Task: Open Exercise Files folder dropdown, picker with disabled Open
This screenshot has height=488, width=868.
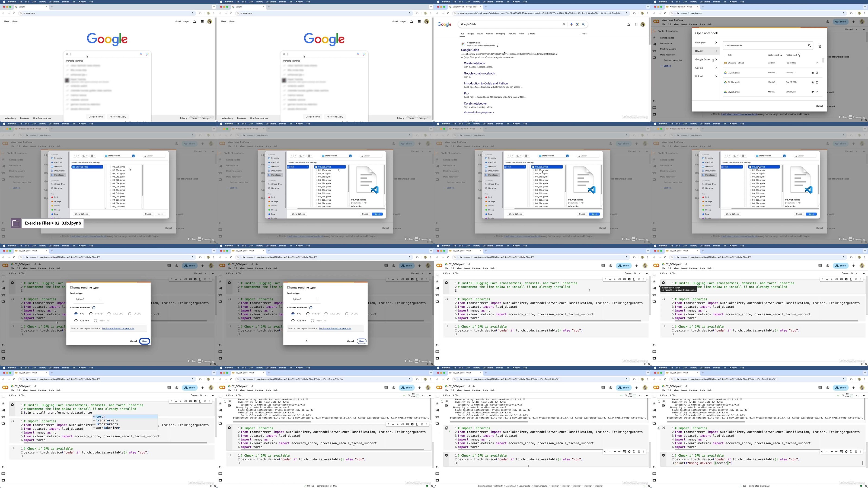Action: tap(120, 156)
